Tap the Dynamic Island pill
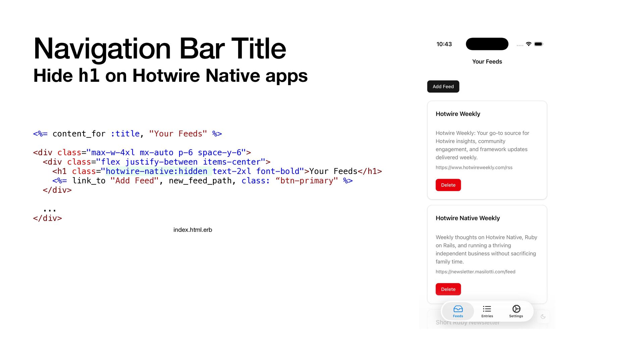Image resolution: width=644 pixels, height=362 pixels. point(487,44)
